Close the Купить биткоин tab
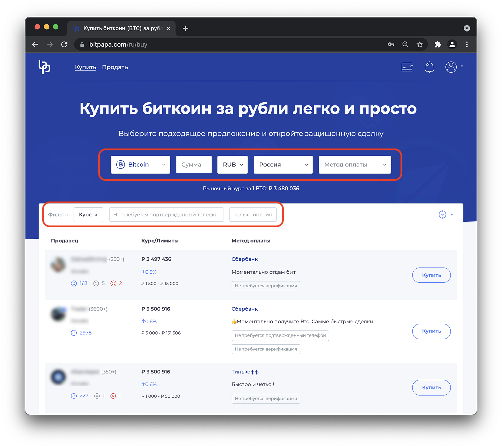The height and width of the screenshot is (448, 502). tap(168, 28)
